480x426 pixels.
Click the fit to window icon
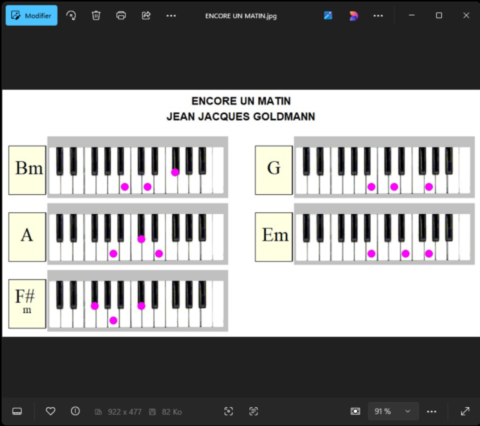point(229,411)
